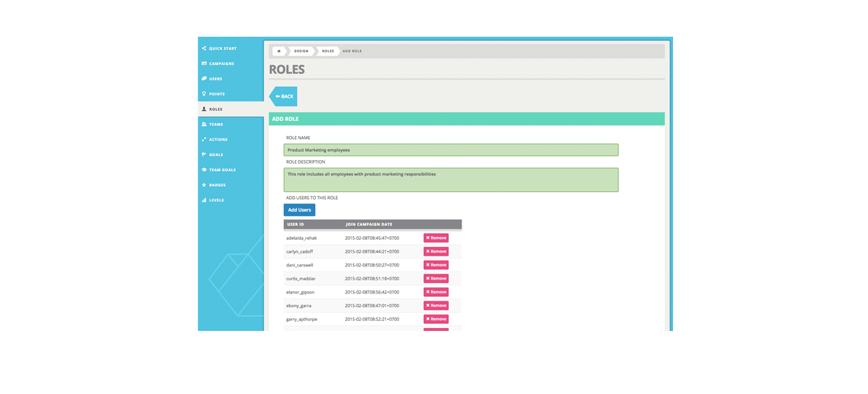Focus the Role Name input field

[x=451, y=150]
